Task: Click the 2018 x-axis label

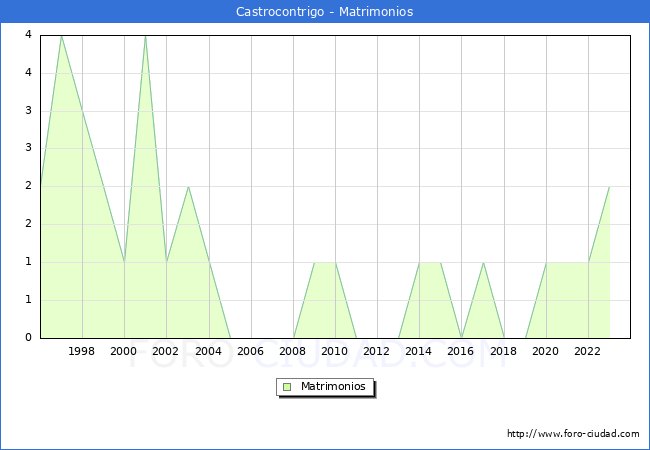Action: (504, 351)
